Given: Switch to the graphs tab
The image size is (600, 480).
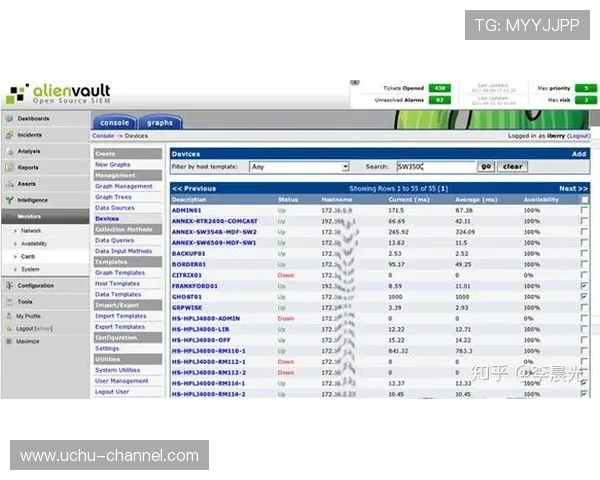Looking at the screenshot, I should (x=159, y=123).
